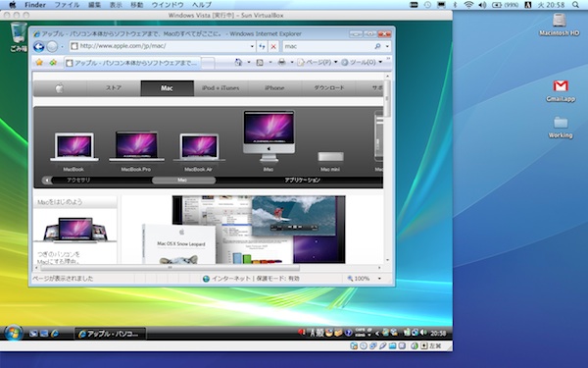Screen dimensions: 588x368
Task: Expand the Home button dropdown arrow
Action: (248, 63)
